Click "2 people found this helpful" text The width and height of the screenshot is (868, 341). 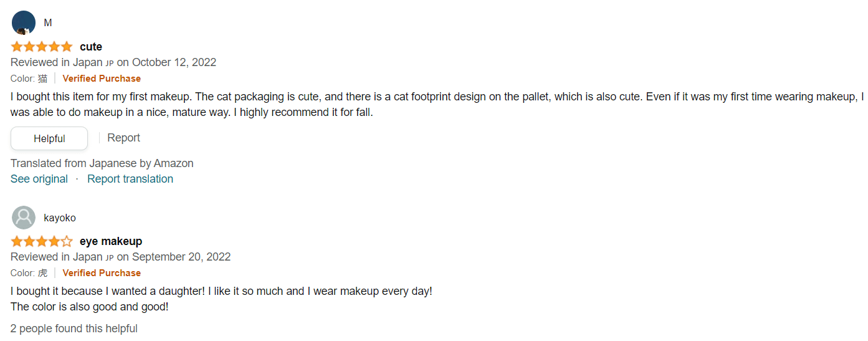(74, 329)
